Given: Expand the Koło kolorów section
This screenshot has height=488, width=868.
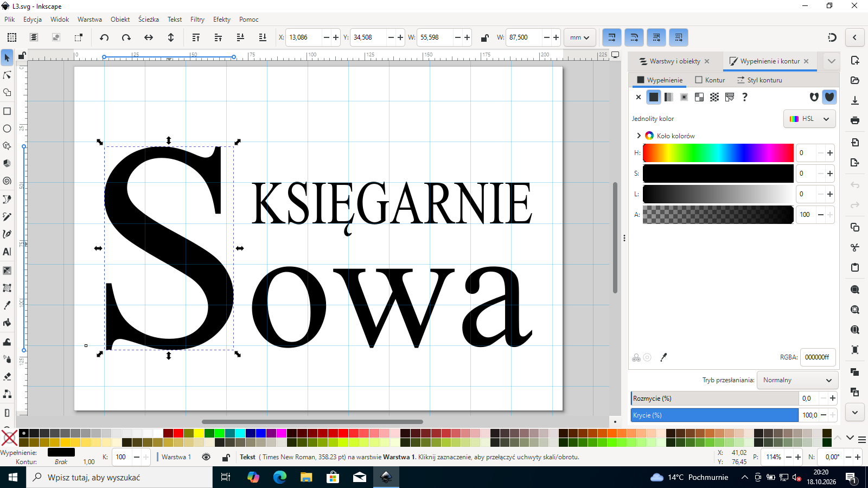Looking at the screenshot, I should (x=639, y=136).
